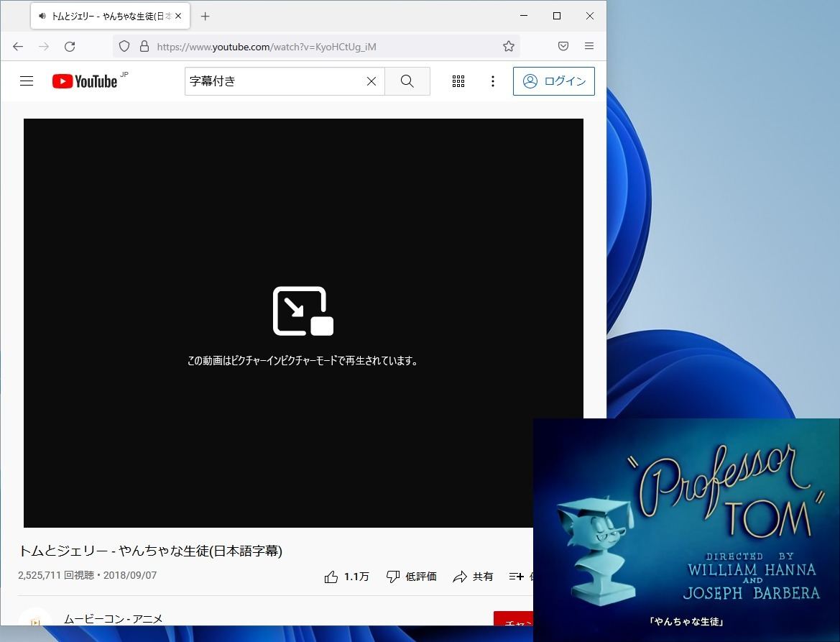Open the YouTube apps grid

[x=458, y=81]
